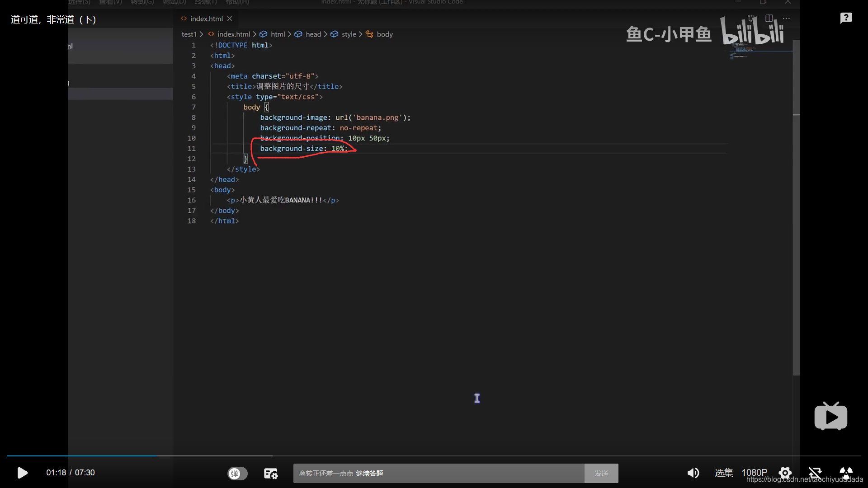Toggle the danmaku (弹) switch
The image size is (868, 488).
(237, 473)
